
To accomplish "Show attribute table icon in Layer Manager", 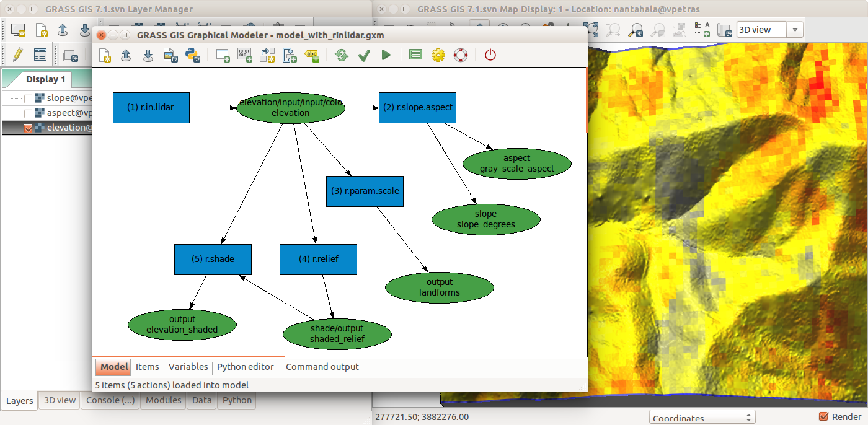I will (40, 55).
